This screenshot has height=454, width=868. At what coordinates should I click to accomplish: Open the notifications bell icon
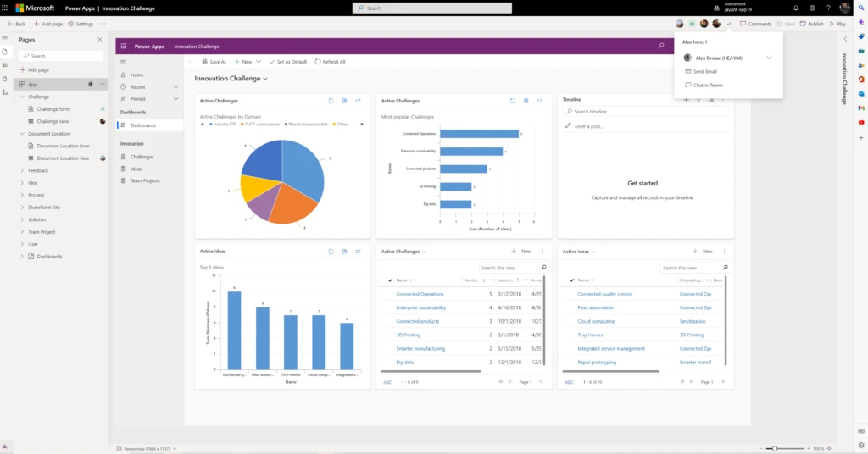click(x=793, y=8)
